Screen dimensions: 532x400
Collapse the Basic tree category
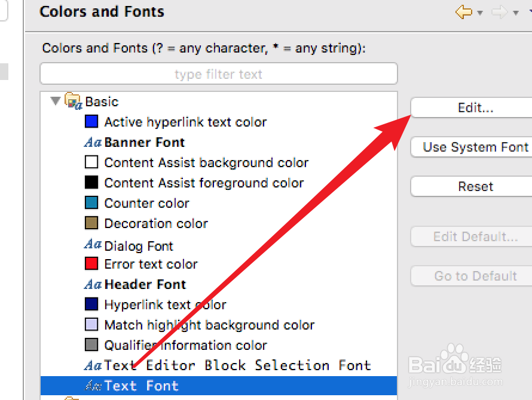click(56, 101)
